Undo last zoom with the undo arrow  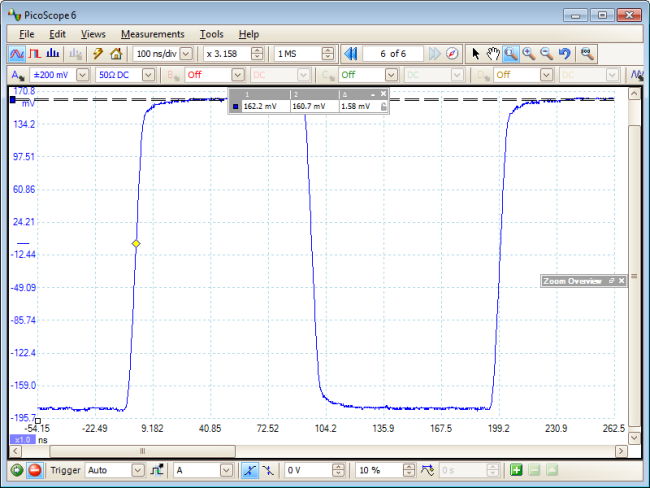point(564,53)
